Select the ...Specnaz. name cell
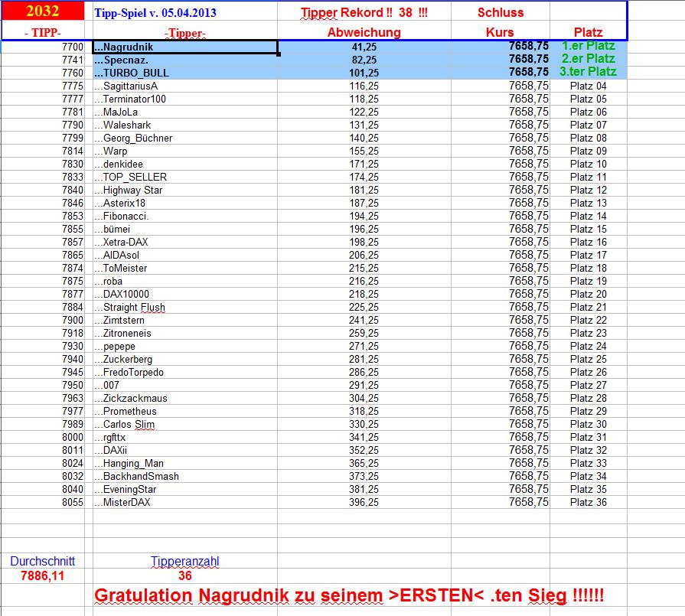 click(185, 60)
